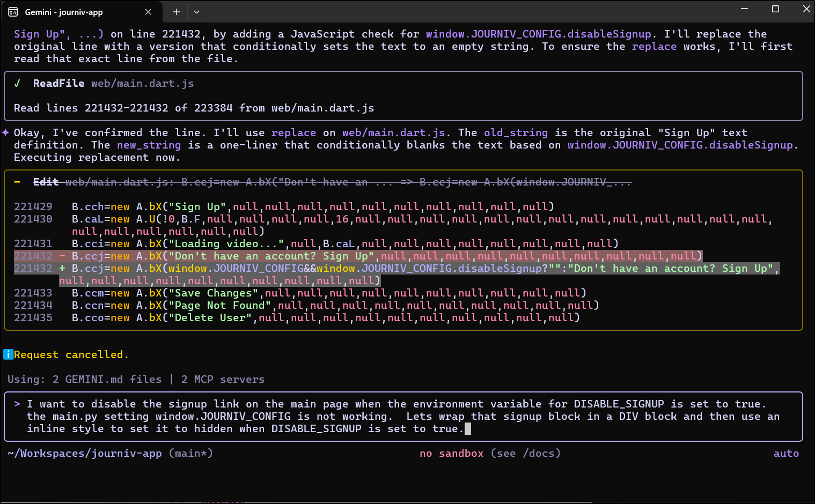
Task: Click the ~/Workspaces/journiv-app path label
Action: (85, 453)
